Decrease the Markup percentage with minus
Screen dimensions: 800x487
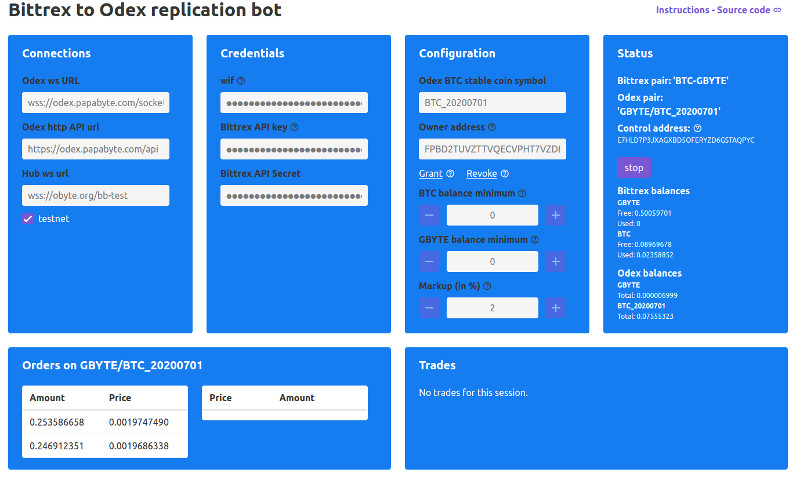[429, 308]
